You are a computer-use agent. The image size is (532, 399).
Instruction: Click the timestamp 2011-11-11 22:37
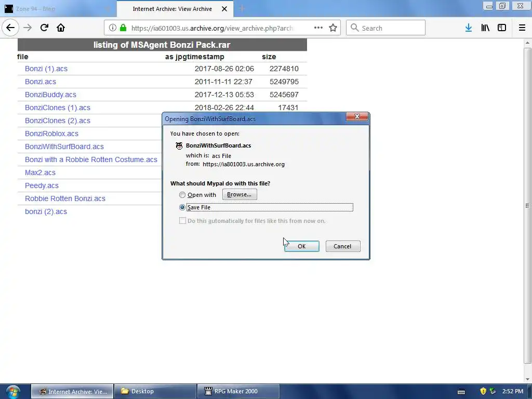(223, 82)
